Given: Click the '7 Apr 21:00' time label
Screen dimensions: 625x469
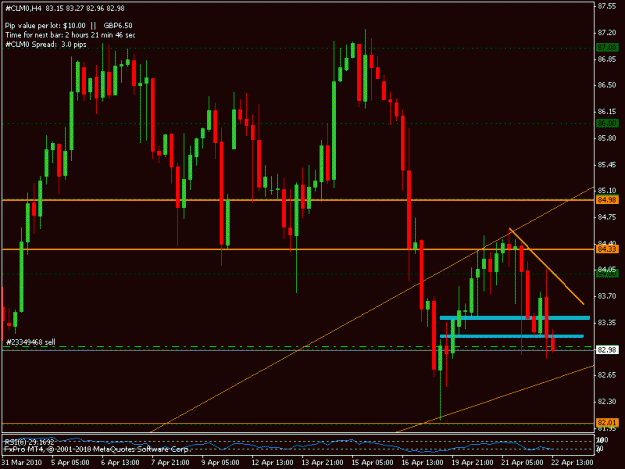Looking at the screenshot, I should pyautogui.click(x=170, y=462).
